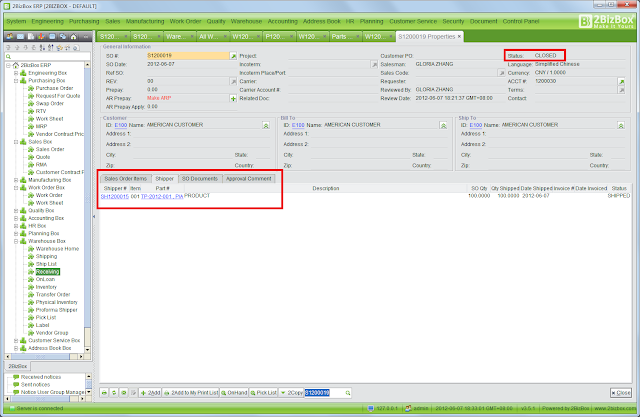Open the 2Copy dropdown arrow
This screenshot has height=417, width=640.
[283, 393]
